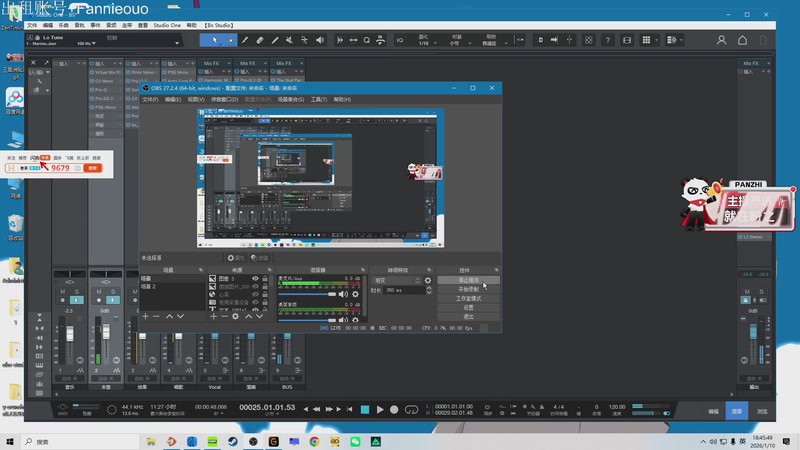This screenshot has width=800, height=450.
Task: Solo the second mixer channel
Action: (x=113, y=291)
